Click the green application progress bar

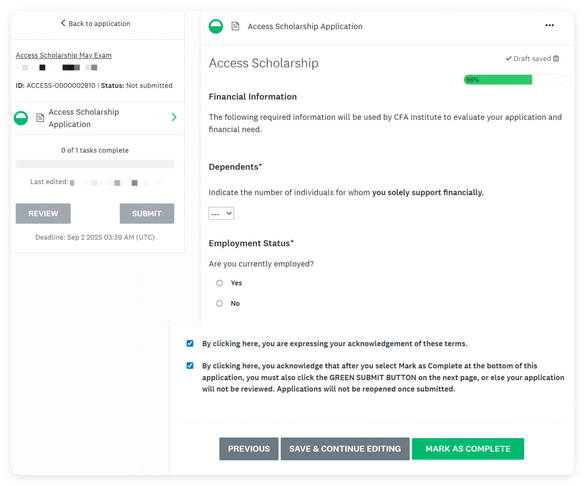514,79
